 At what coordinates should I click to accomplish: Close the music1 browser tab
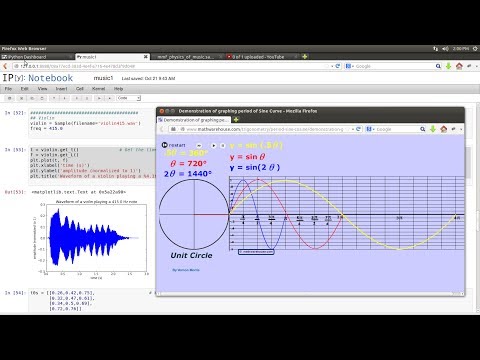pyautogui.click(x=145, y=57)
